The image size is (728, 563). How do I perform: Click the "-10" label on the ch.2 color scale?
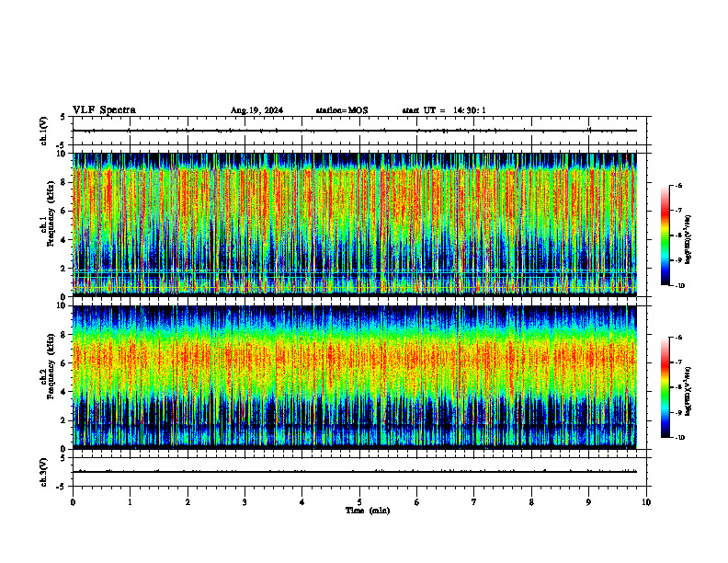(679, 438)
